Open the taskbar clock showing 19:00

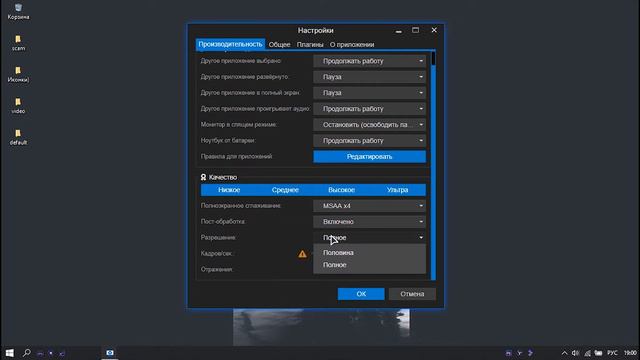[630, 353]
